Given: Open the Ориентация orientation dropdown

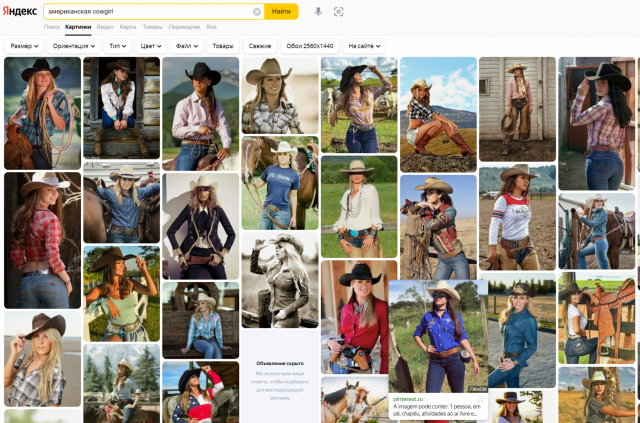Looking at the screenshot, I should (74, 46).
